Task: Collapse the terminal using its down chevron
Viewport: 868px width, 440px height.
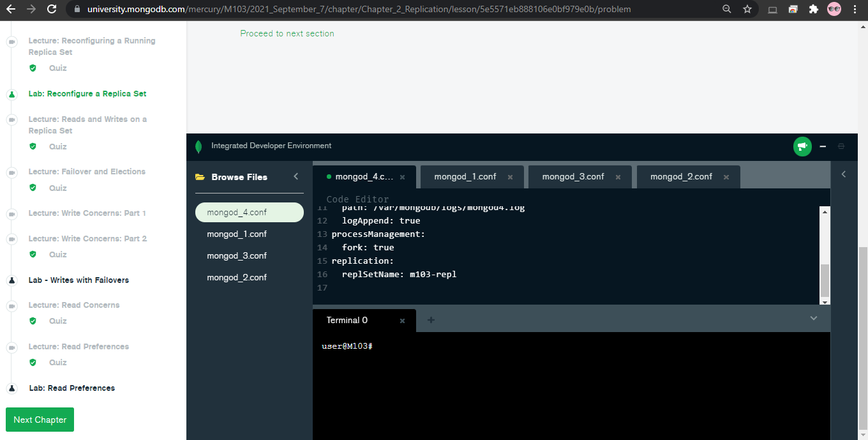Action: coord(814,318)
